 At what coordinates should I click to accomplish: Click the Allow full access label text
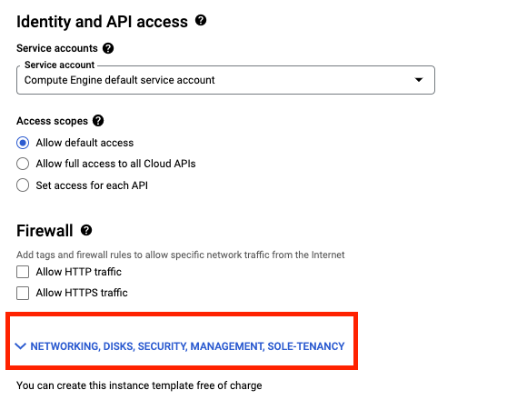click(115, 164)
